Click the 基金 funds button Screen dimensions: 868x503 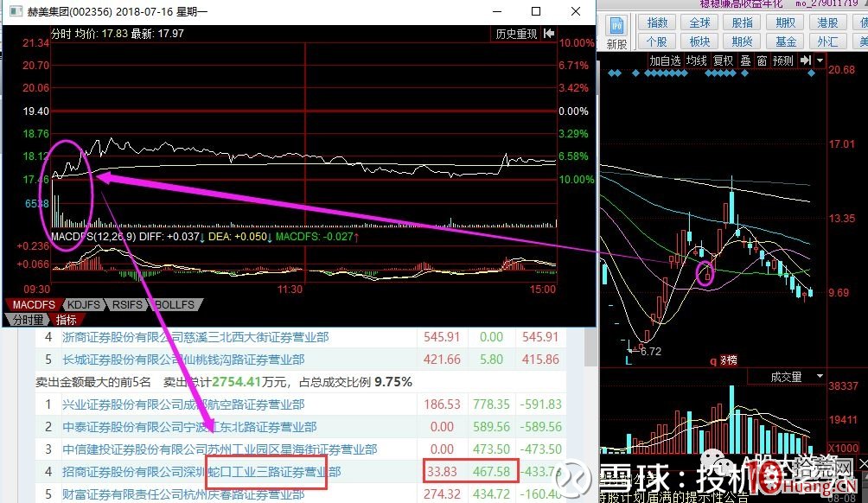tap(784, 41)
